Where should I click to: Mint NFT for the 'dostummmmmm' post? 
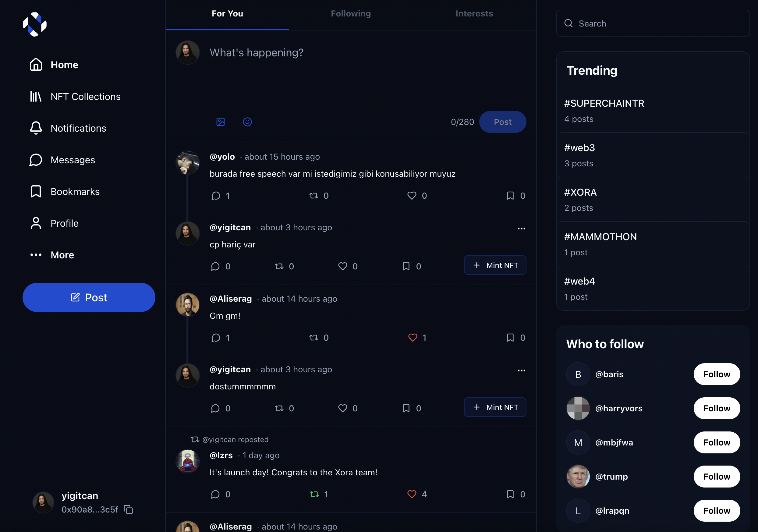tap(495, 407)
